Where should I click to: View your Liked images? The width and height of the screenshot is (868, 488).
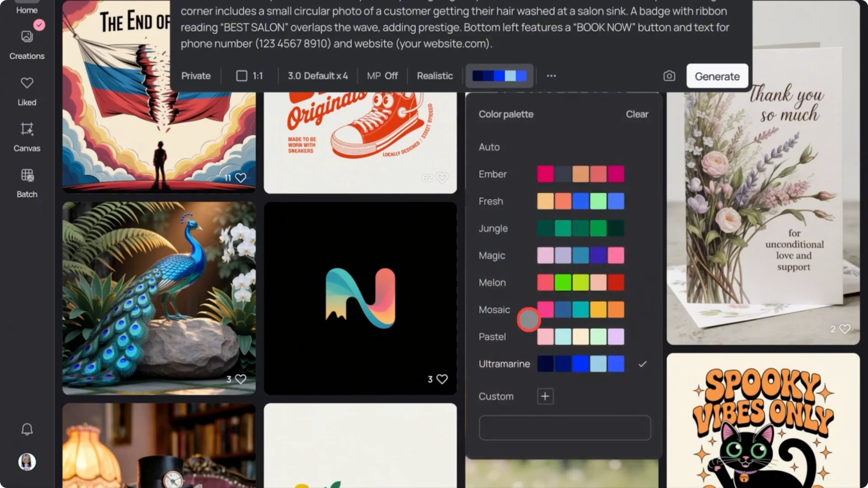click(27, 90)
